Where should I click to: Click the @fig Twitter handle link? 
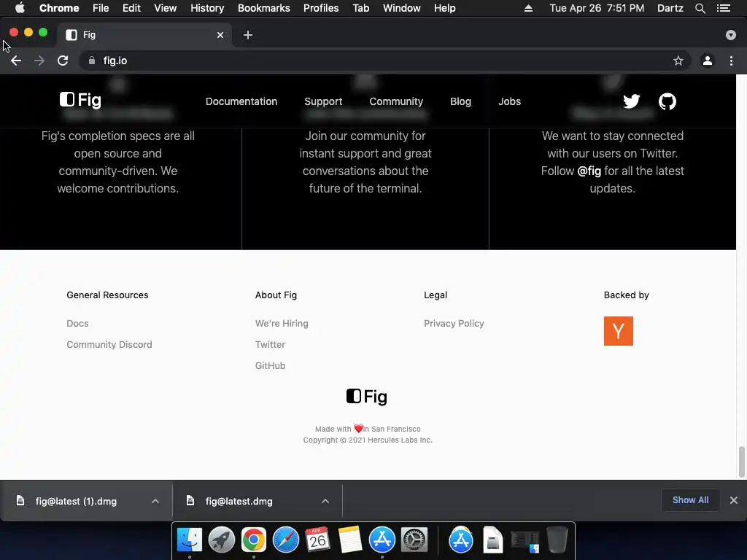(589, 171)
